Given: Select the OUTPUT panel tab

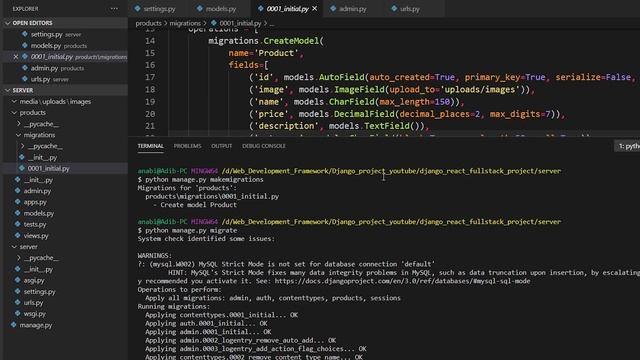Looking at the screenshot, I should [x=222, y=146].
